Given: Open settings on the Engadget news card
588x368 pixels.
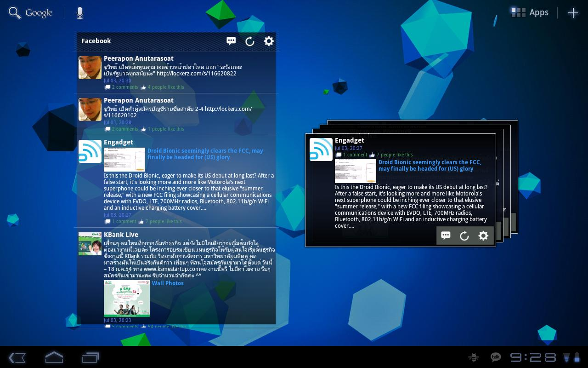Looking at the screenshot, I should pyautogui.click(x=483, y=236).
